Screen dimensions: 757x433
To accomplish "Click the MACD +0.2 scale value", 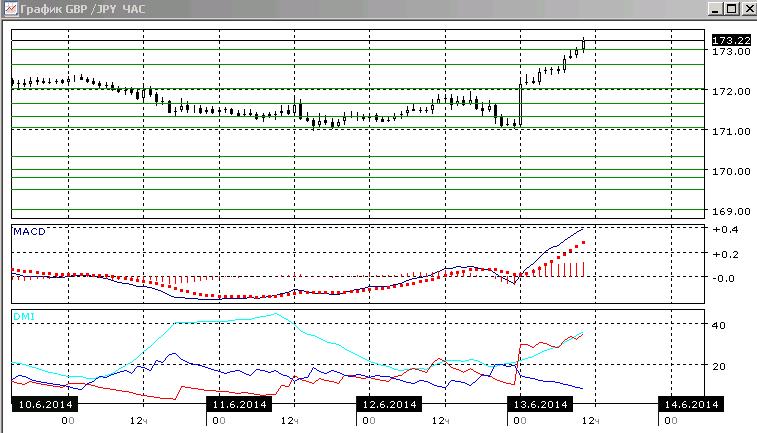I will (726, 254).
